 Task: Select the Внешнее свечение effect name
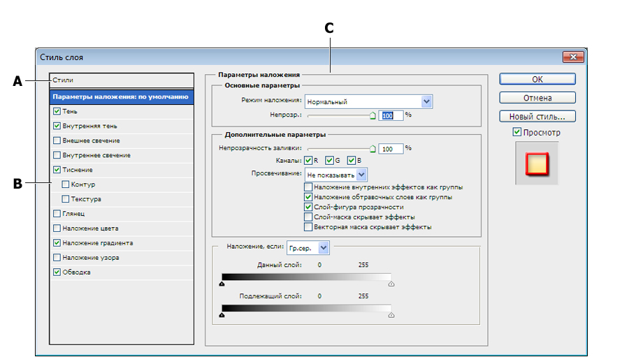pos(92,140)
